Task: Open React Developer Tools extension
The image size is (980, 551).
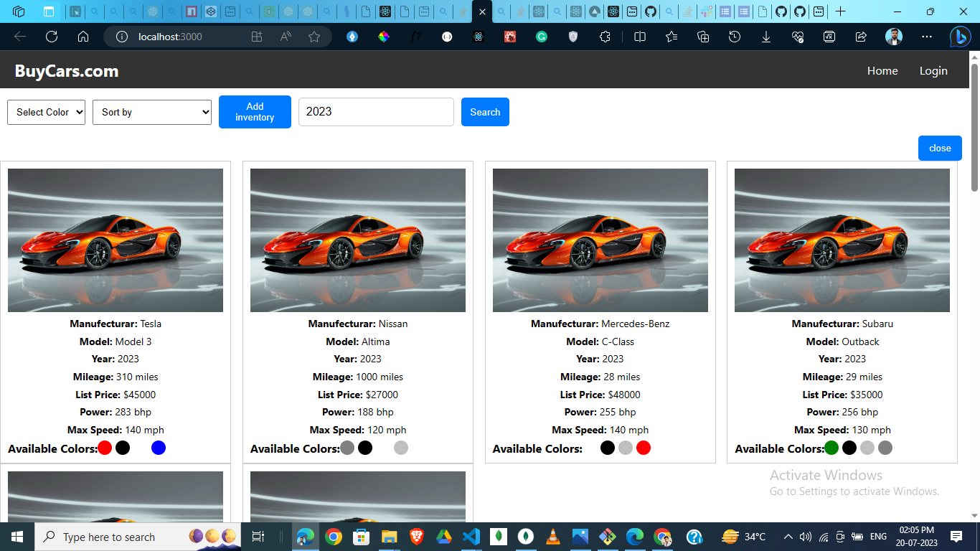Action: point(479,37)
